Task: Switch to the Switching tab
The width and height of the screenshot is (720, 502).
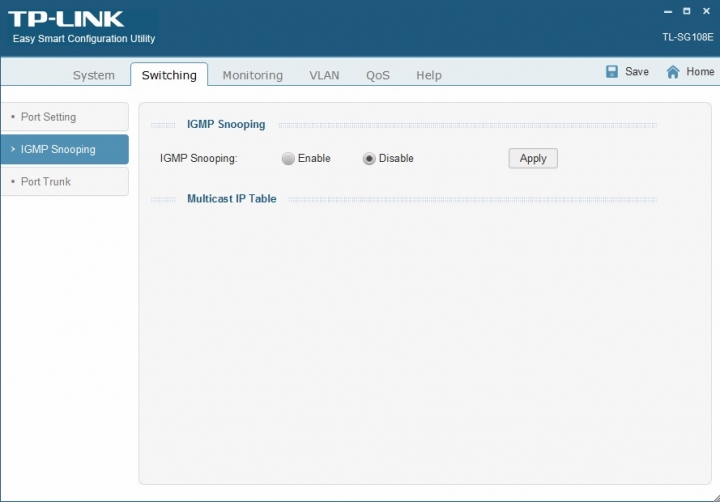Action: click(x=169, y=75)
